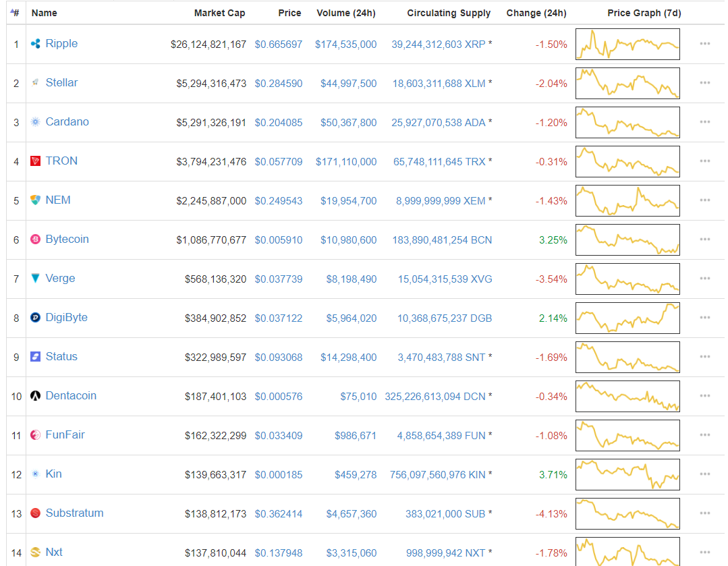Open the more options menu for Status

[705, 357]
